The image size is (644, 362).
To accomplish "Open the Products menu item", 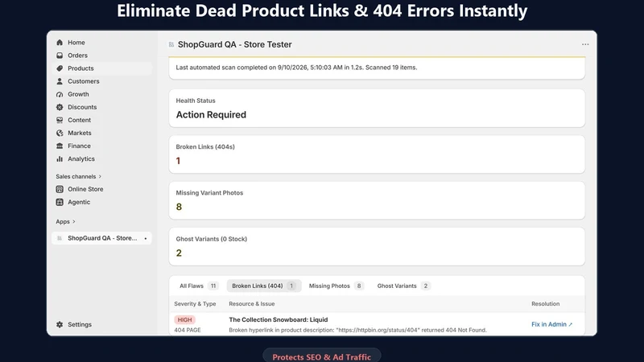I will (x=102, y=68).
